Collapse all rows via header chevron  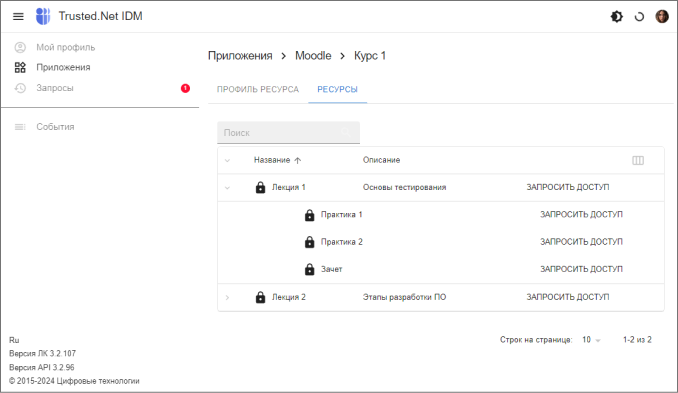[227, 160]
